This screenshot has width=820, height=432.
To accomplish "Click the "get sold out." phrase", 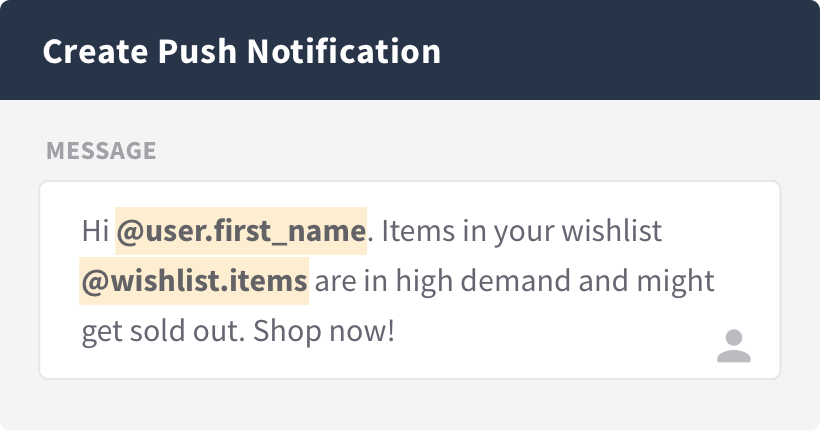I will (x=163, y=331).
